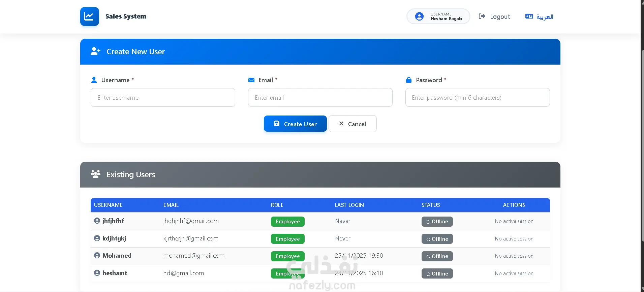This screenshot has height=292, width=644.
Task: Click the page vertical scrollbar
Action: [642, 146]
